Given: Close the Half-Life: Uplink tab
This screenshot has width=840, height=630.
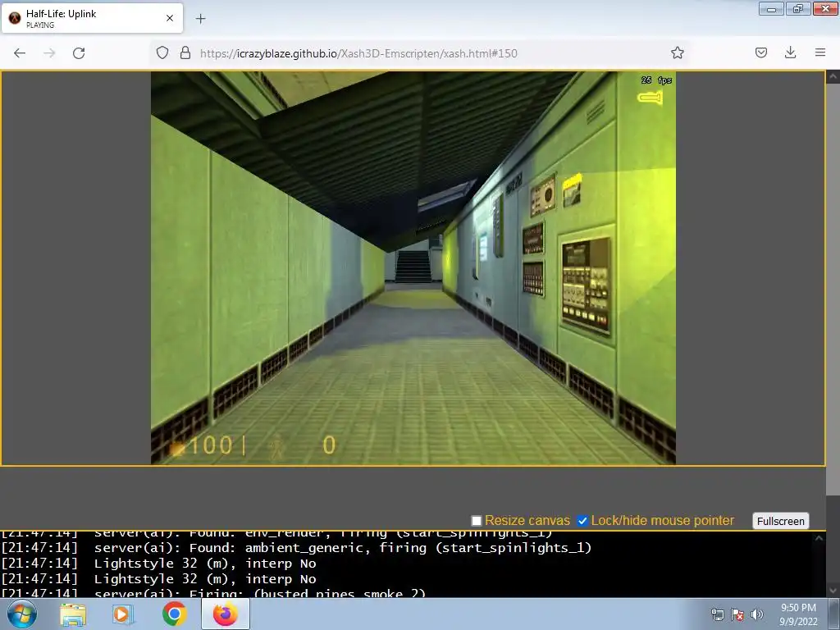Looking at the screenshot, I should coord(170,18).
